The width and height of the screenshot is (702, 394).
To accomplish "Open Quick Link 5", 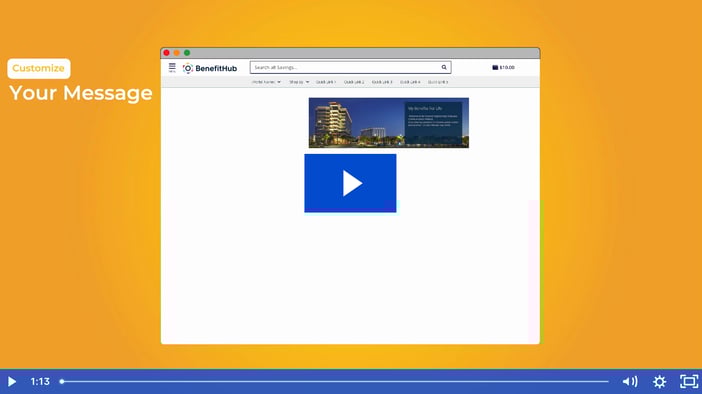I will click(x=438, y=82).
